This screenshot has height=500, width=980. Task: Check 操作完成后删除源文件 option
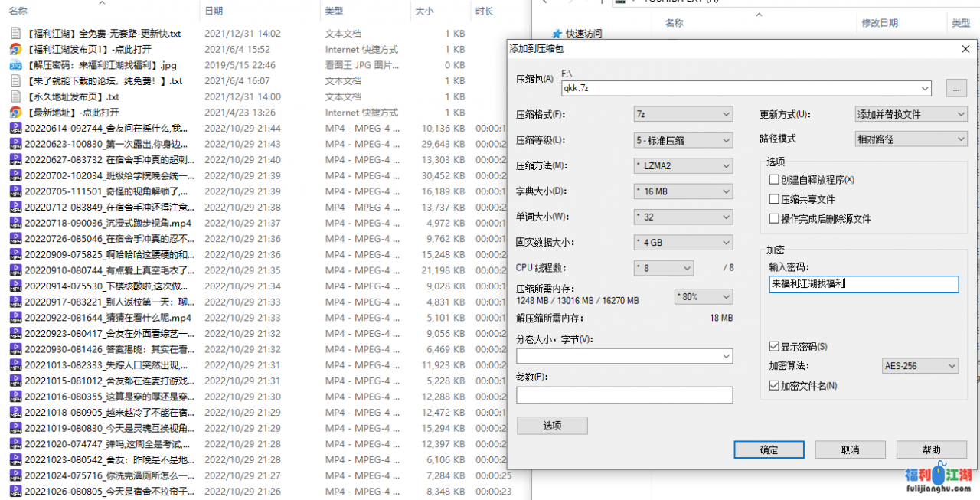click(774, 219)
